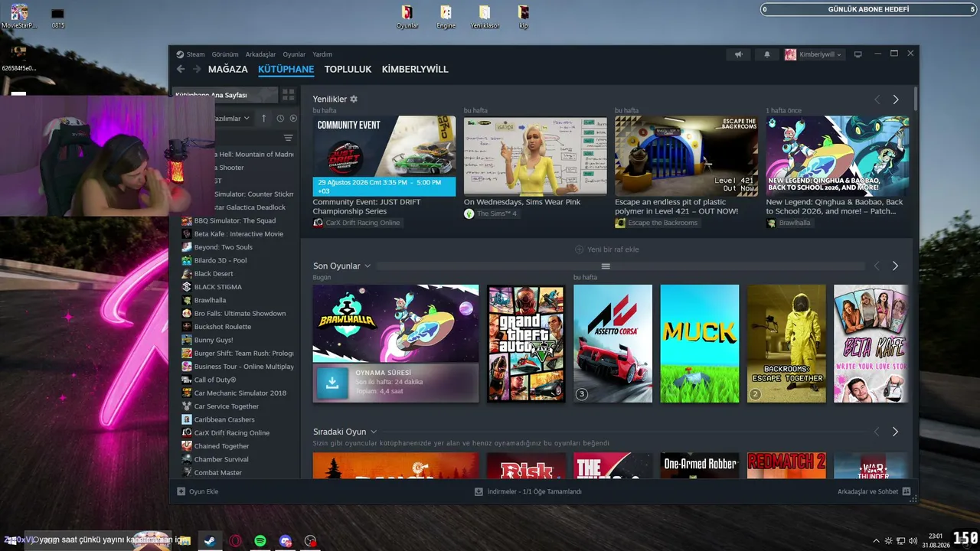
Task: Open the Grand Theft Auto V cover
Action: pyautogui.click(x=526, y=344)
